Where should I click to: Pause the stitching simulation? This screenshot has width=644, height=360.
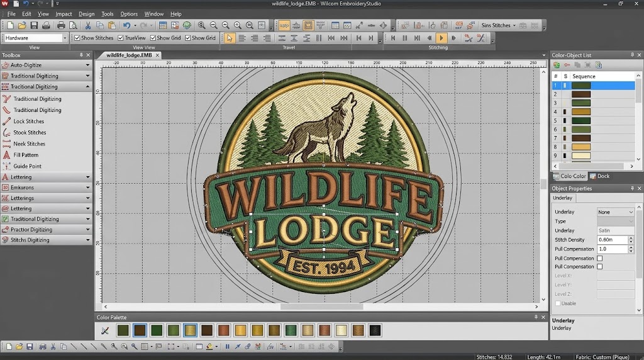405,38
